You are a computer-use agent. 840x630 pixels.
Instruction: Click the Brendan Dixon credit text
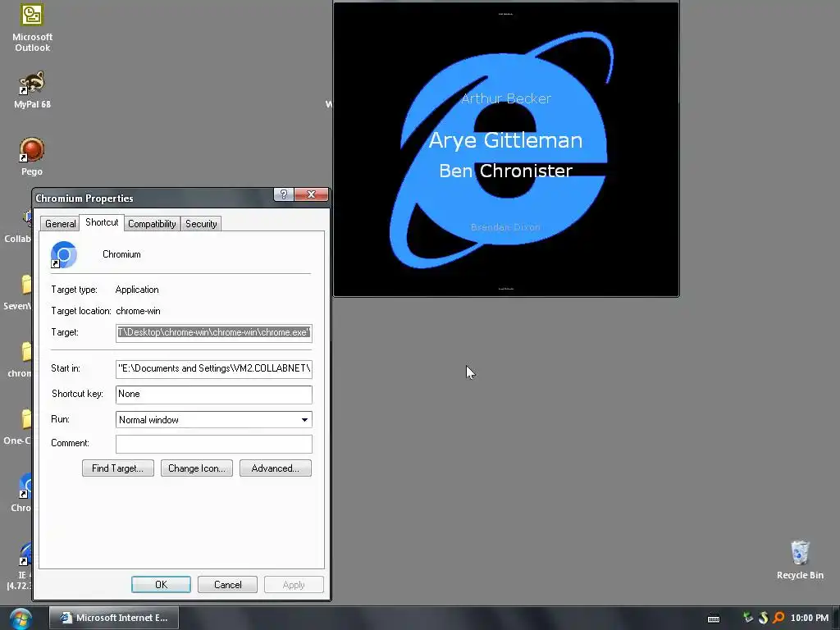click(x=505, y=227)
